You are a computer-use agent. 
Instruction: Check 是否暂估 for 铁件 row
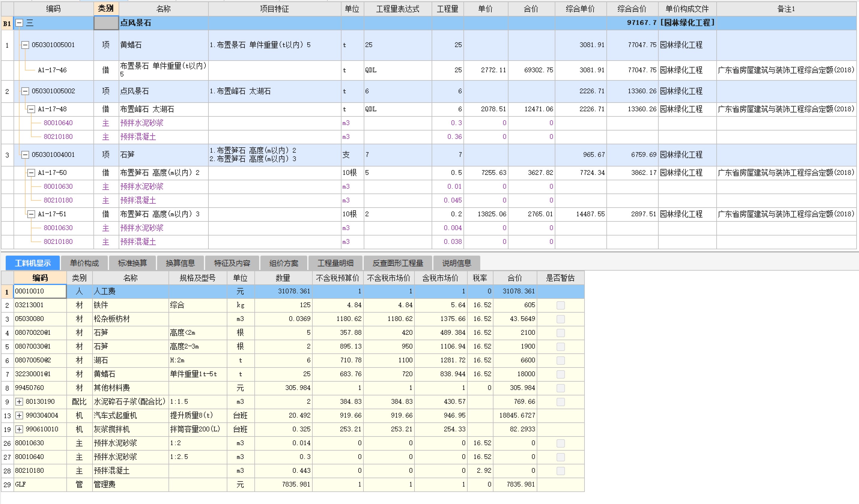[x=560, y=305]
